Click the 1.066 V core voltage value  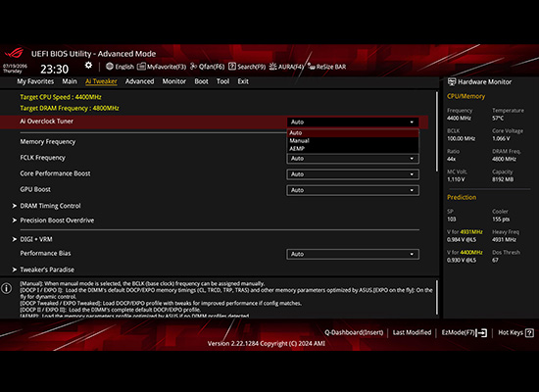tap(501, 138)
